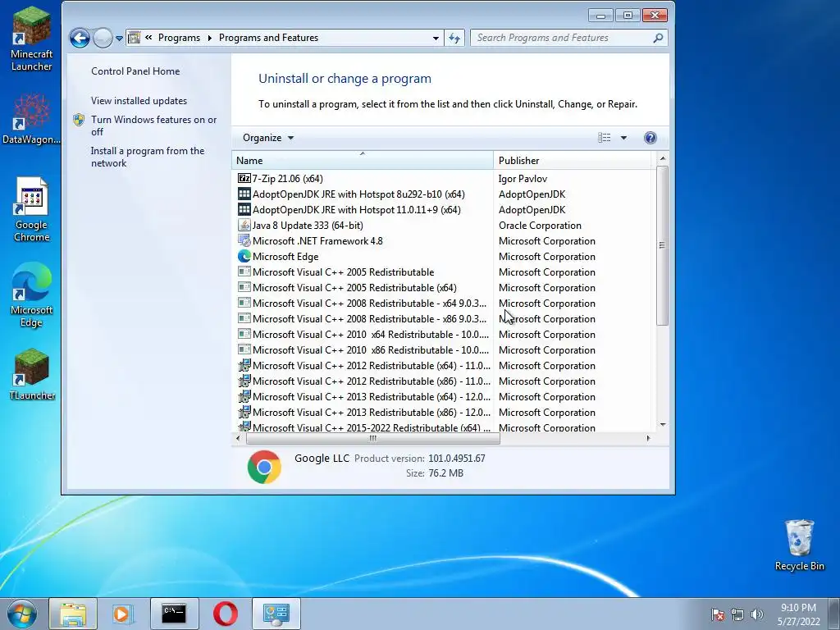Open the Microsoft Edge desktop shortcut
This screenshot has height=630, width=840.
[x=32, y=294]
